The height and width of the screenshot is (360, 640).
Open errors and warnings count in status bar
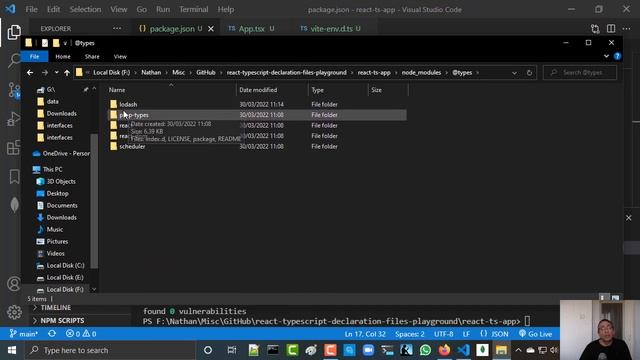[81, 334]
